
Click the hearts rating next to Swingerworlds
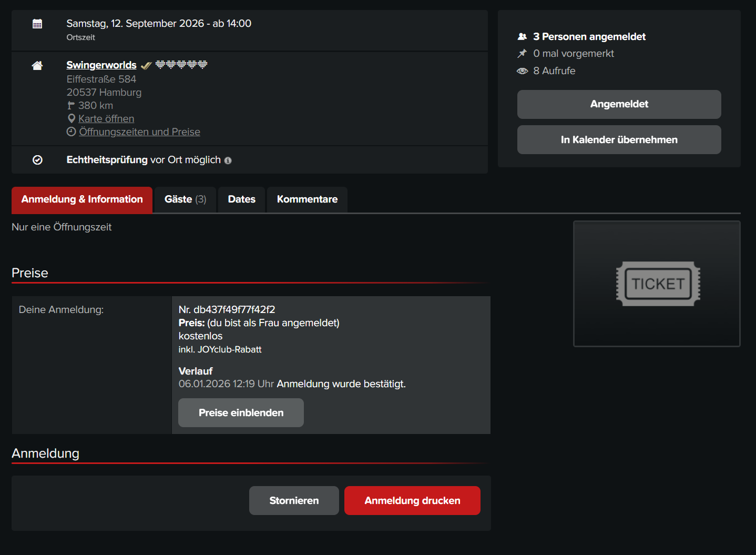181,65
